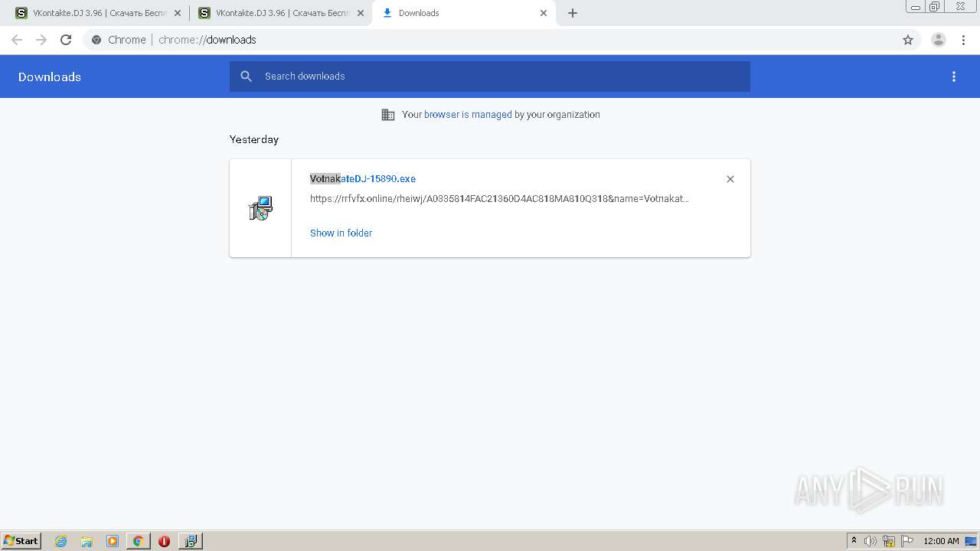Viewport: 980px width, 551px height.
Task: Reload the downloads page
Action: pos(66,40)
